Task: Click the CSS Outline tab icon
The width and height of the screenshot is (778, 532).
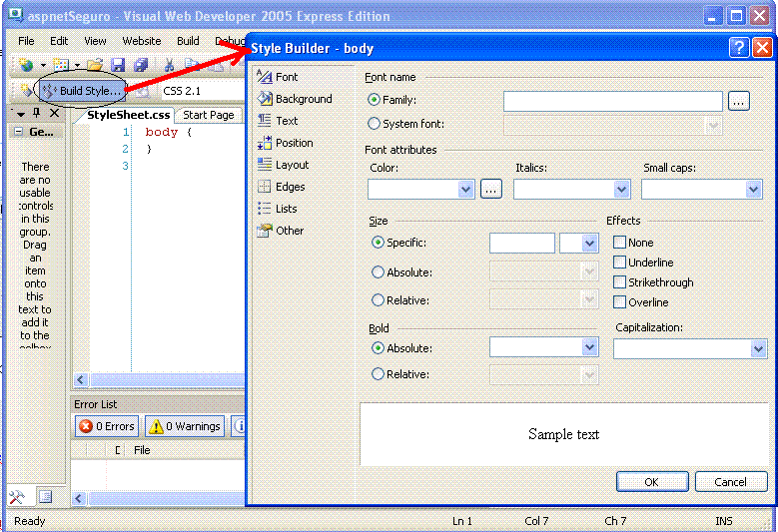Action: 45,497
